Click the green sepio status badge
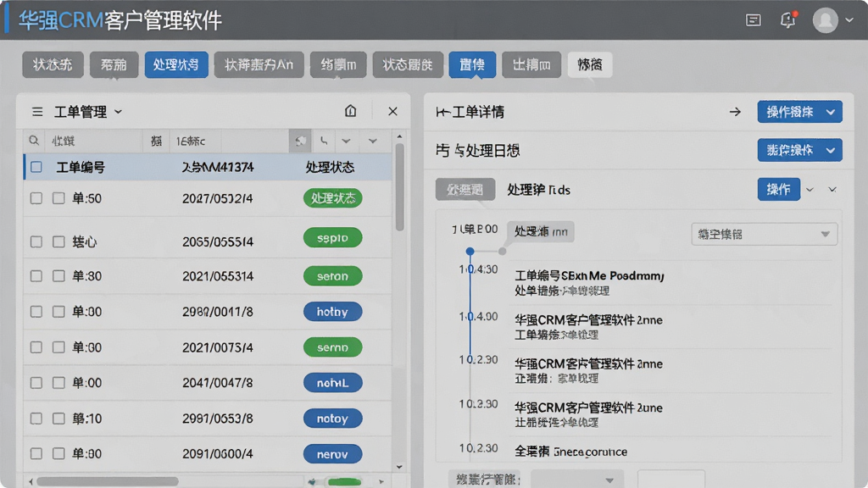The height and width of the screenshot is (488, 868). [332, 238]
